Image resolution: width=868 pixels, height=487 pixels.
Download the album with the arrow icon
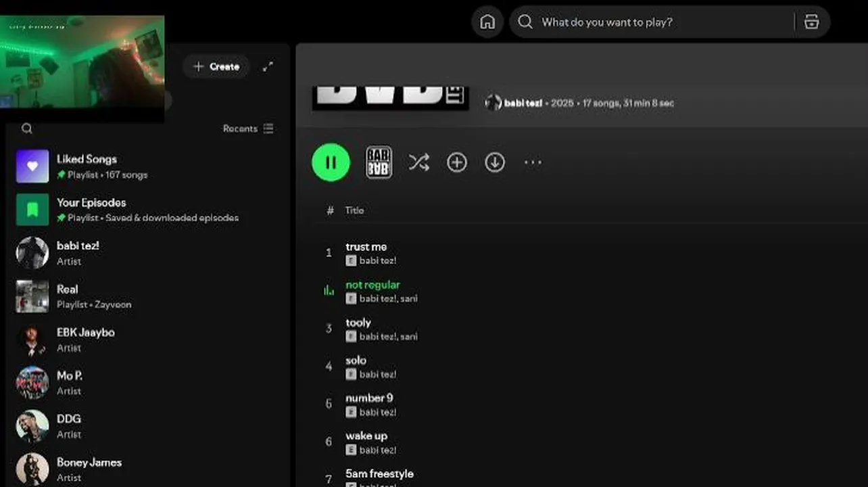(495, 162)
